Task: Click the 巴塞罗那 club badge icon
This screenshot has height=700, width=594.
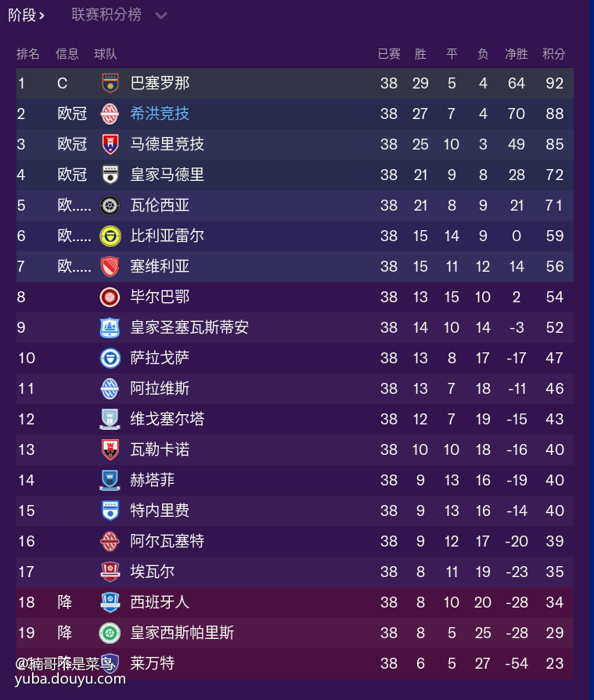Action: [x=110, y=83]
